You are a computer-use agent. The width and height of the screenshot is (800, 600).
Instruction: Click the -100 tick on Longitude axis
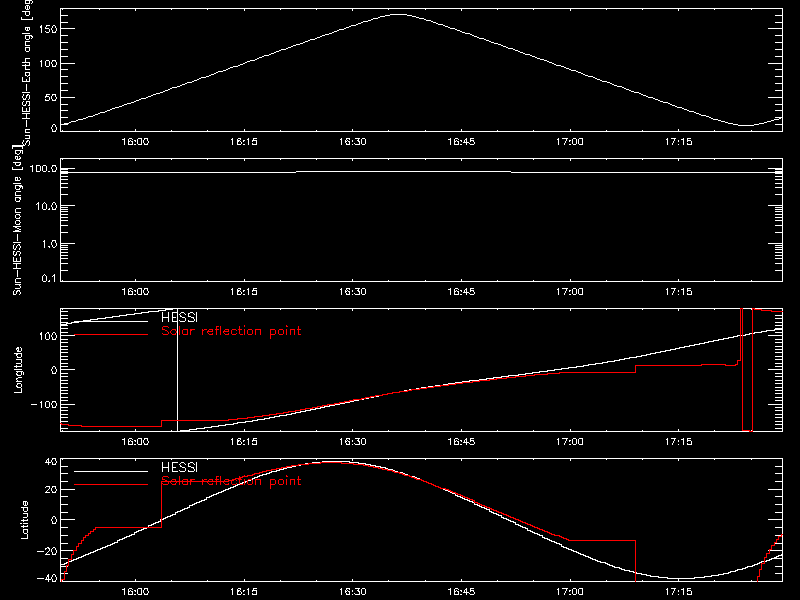(x=44, y=404)
